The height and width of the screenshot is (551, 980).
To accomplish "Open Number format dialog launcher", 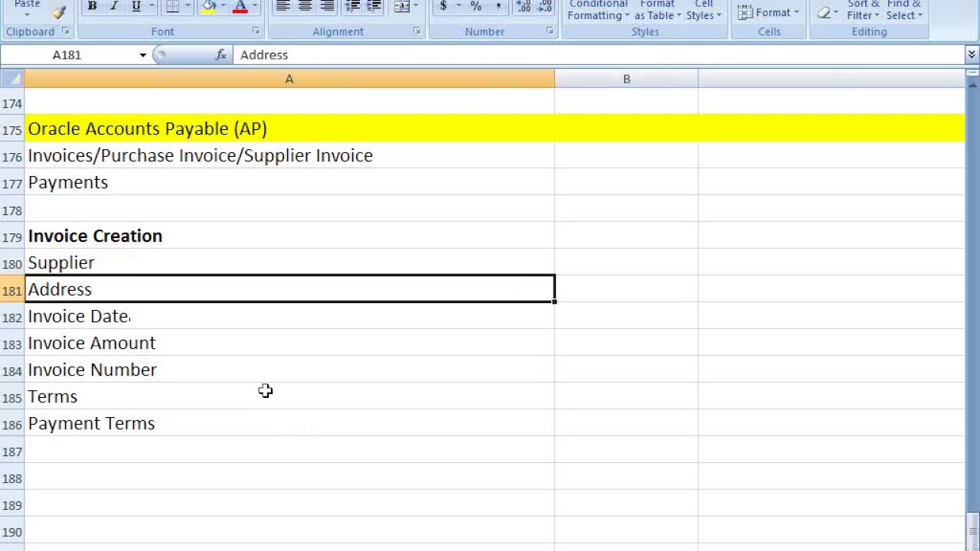I will click(x=550, y=31).
